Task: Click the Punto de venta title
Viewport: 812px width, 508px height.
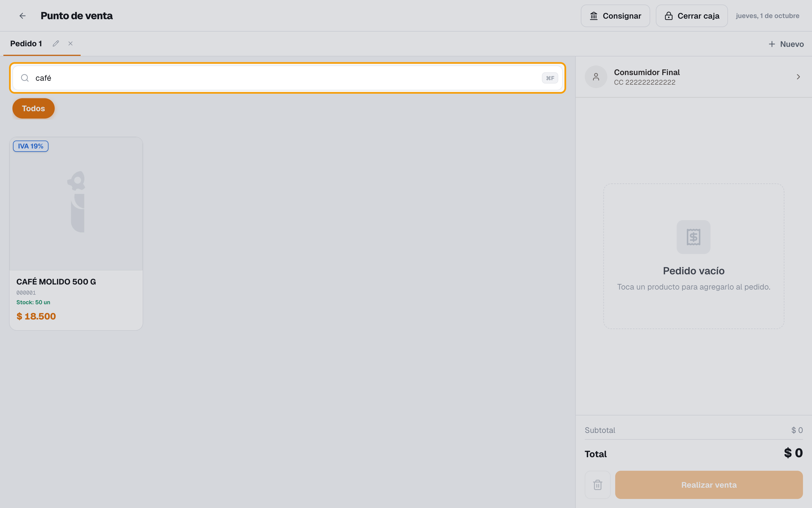Action: pos(76,16)
